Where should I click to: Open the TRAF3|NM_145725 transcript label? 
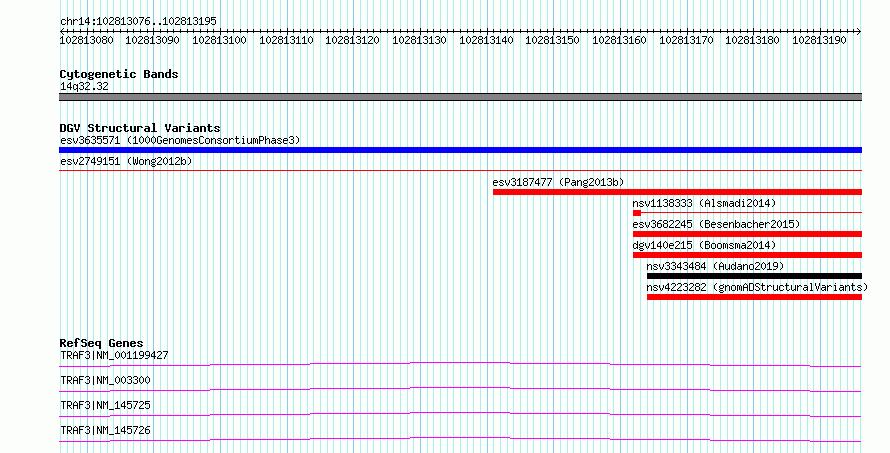[105, 405]
